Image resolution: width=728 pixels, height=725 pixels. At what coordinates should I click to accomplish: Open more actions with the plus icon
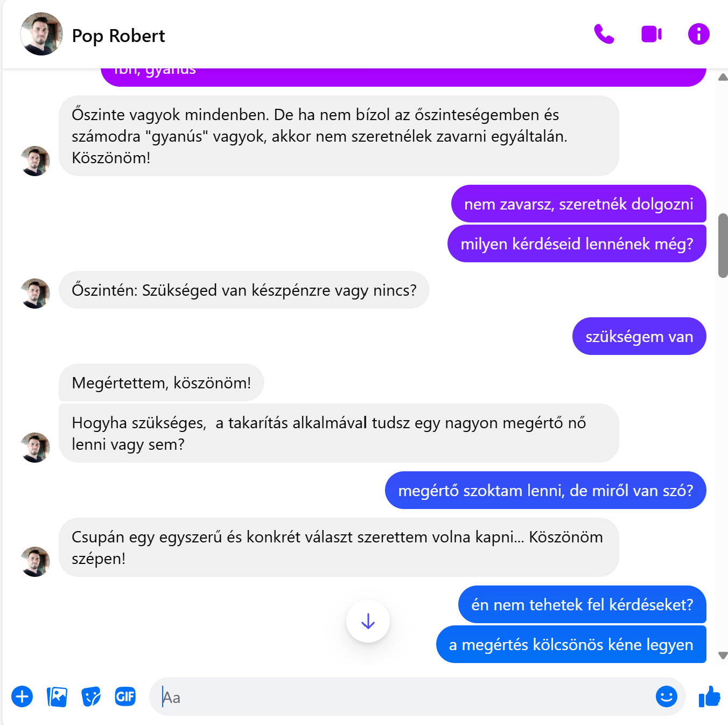[22, 696]
